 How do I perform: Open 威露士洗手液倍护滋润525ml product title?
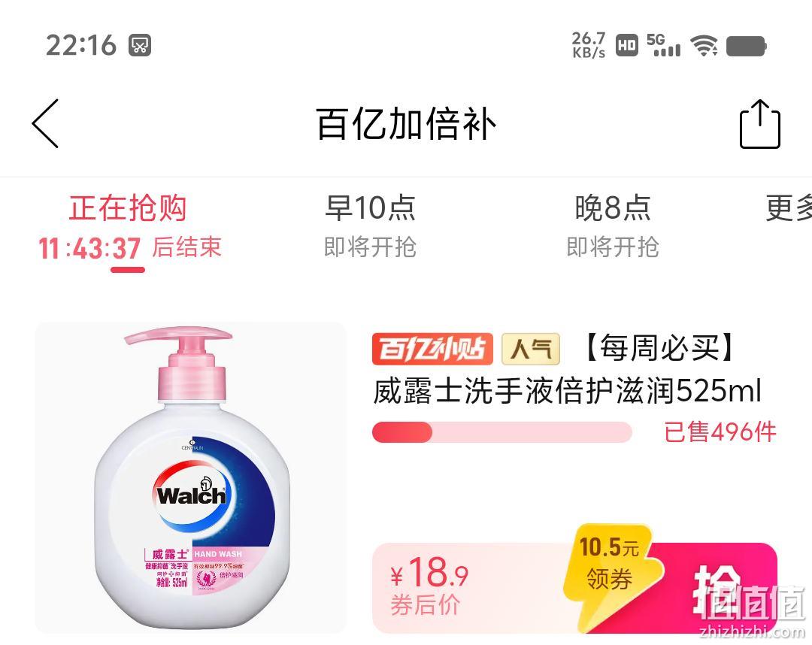[x=567, y=391]
